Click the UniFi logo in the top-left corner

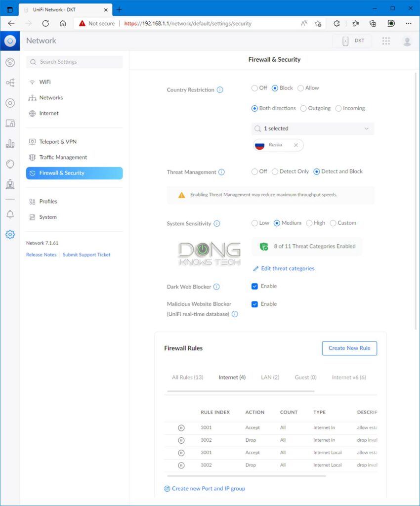[10, 41]
